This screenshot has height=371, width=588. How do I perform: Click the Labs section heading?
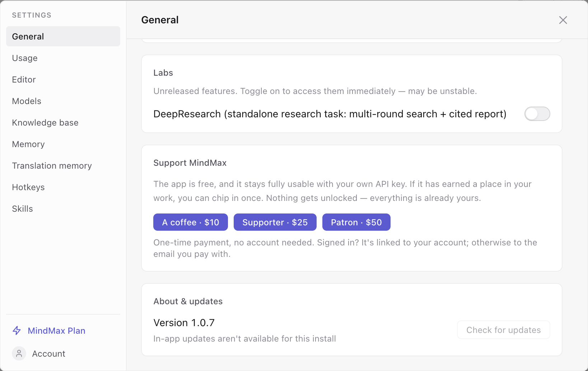(163, 73)
